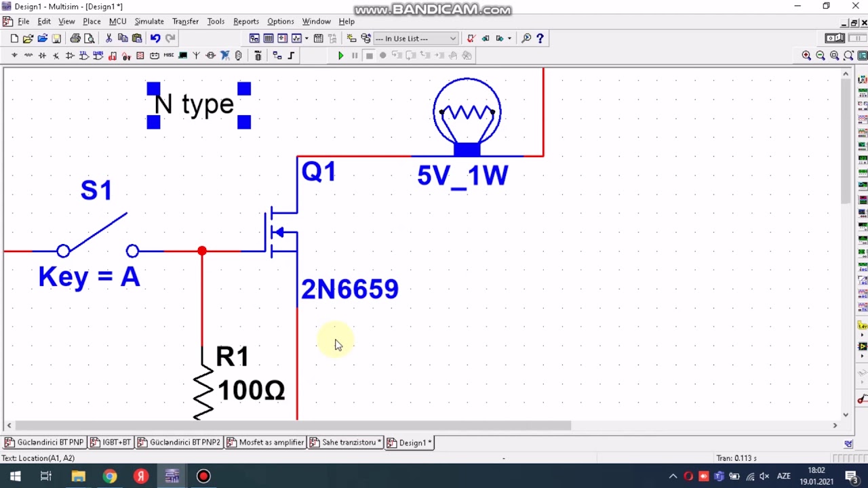Select the Q1 MOSFET transistor symbol
Viewport: 868px width, 488px height.
point(281,232)
